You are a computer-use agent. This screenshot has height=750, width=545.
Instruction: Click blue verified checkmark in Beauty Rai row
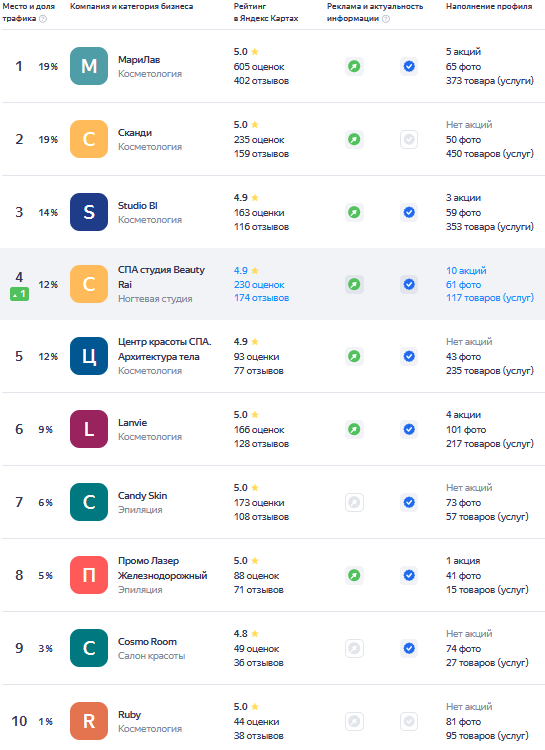(409, 284)
